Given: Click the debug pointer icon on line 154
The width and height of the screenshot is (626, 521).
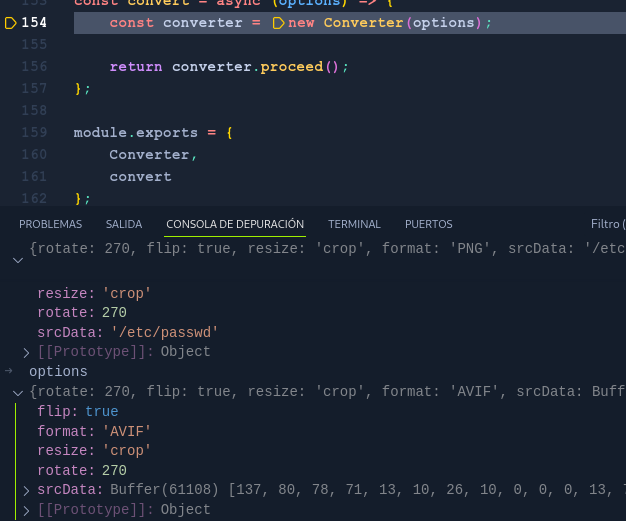Looking at the screenshot, I should [10, 22].
